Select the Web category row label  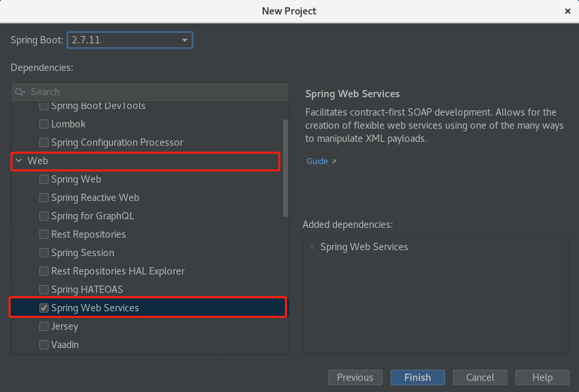37,161
